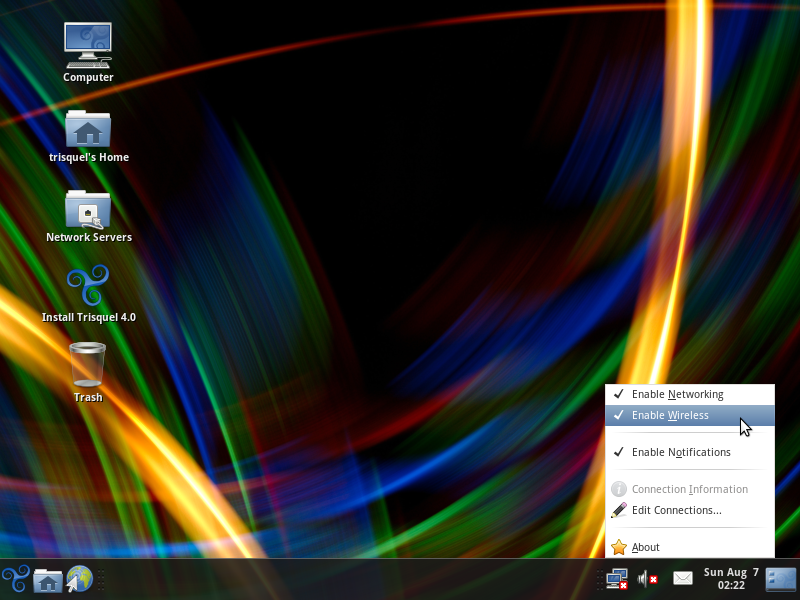Toggle the Enable Wireless option

pyautogui.click(x=670, y=415)
